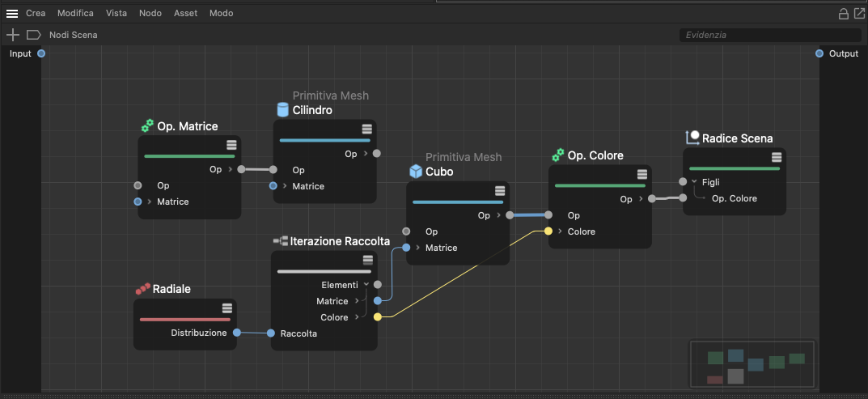868x399 pixels.
Task: Click the Evidenzia search field
Action: (770, 35)
